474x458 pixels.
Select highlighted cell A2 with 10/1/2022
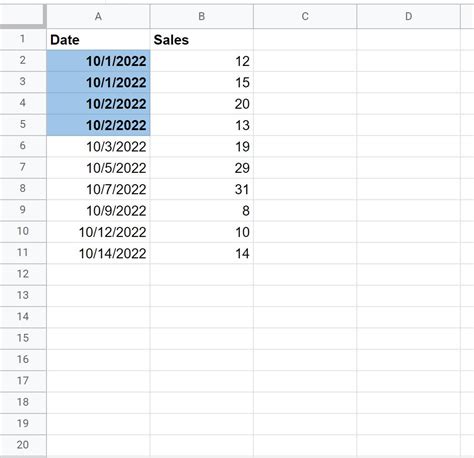[98, 61]
